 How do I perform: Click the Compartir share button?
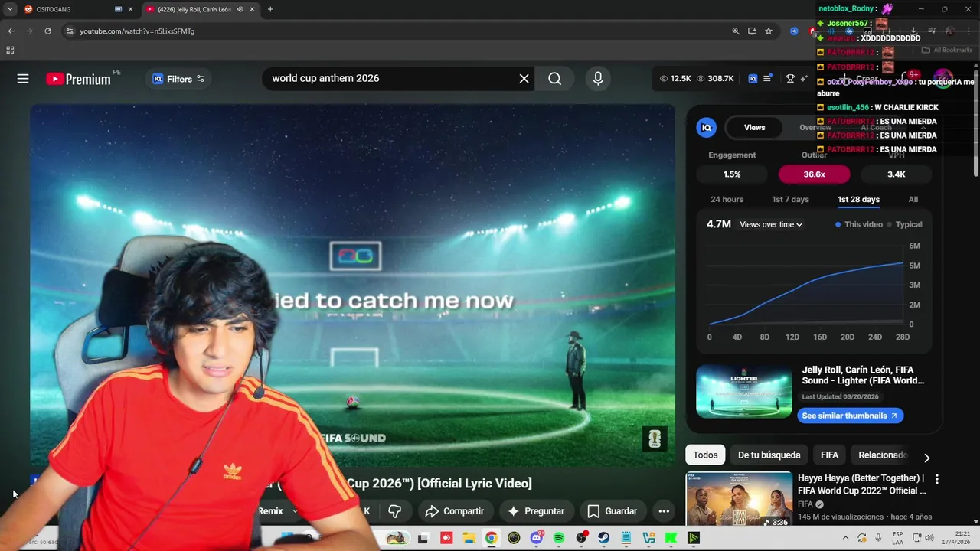455,511
